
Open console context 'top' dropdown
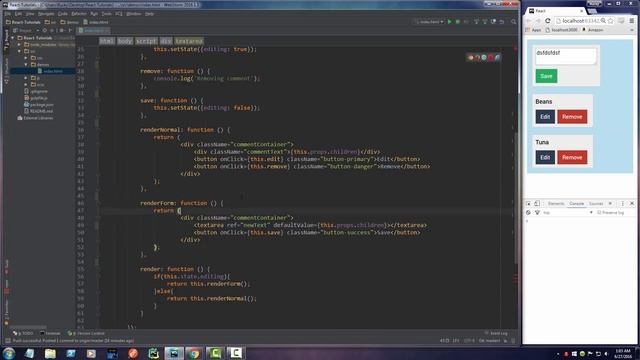point(567,213)
